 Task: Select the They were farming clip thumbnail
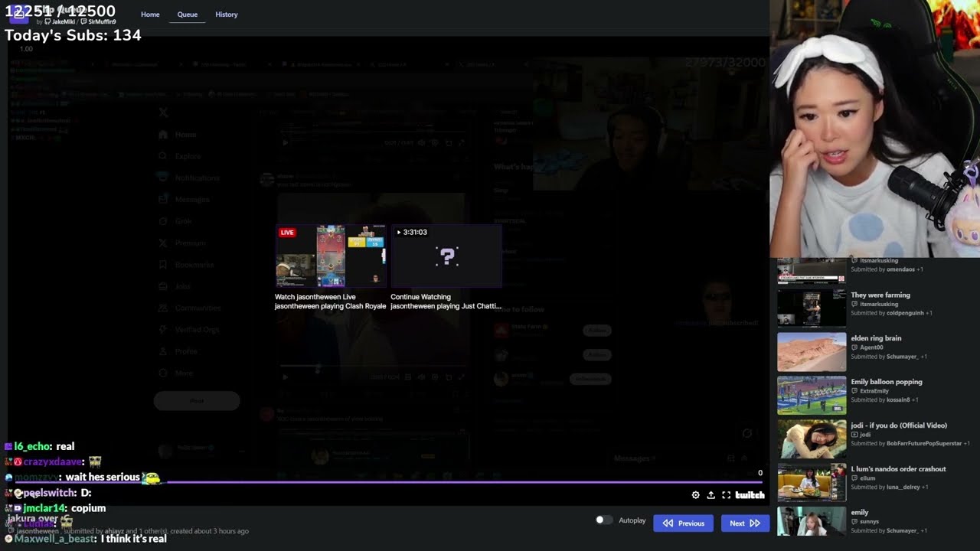pos(812,308)
